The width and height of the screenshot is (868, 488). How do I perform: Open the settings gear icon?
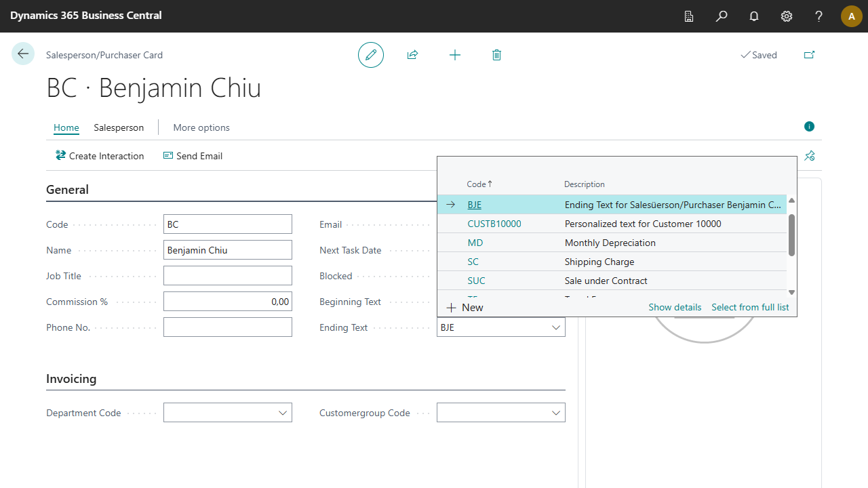click(787, 16)
